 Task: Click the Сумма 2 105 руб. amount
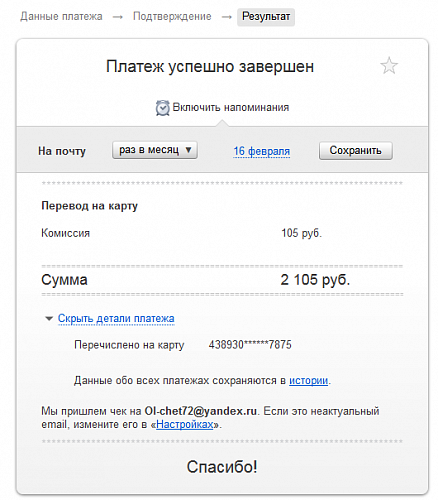(315, 280)
